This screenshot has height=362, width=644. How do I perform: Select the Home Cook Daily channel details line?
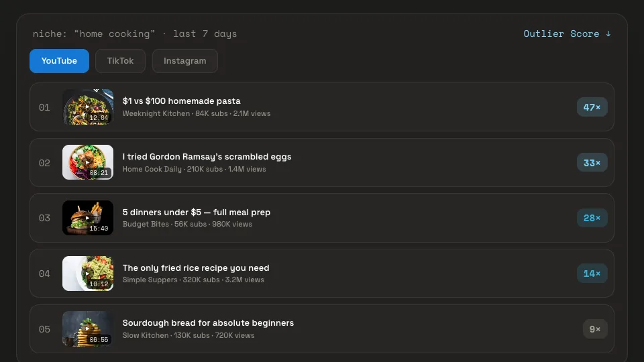pos(195,169)
